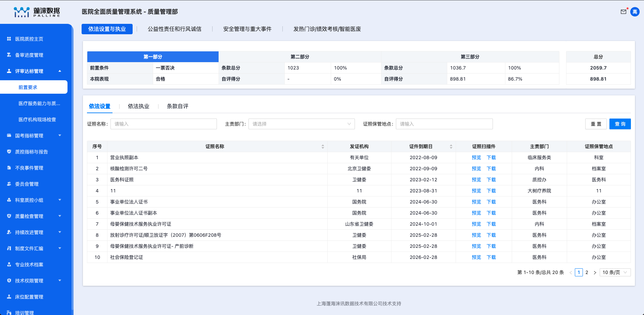This screenshot has width=644, height=315.
Task: Sort by 证照名称 column arrows
Action: click(323, 146)
